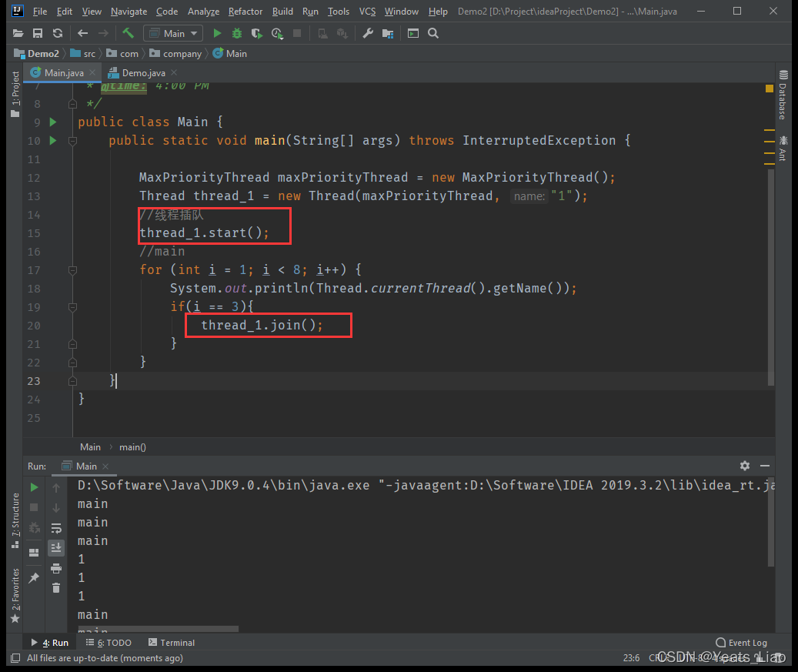This screenshot has width=798, height=672.
Task: Build project using the hammer icon
Action: [x=128, y=33]
